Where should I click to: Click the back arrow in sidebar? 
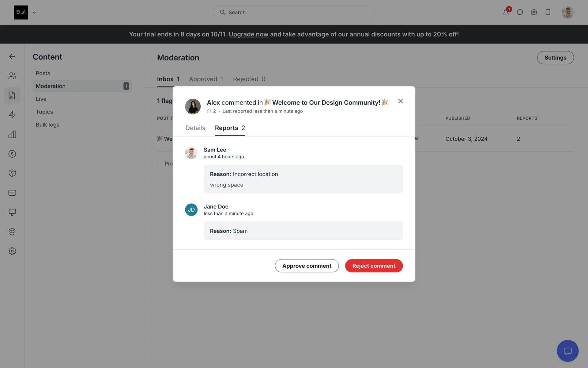(12, 56)
